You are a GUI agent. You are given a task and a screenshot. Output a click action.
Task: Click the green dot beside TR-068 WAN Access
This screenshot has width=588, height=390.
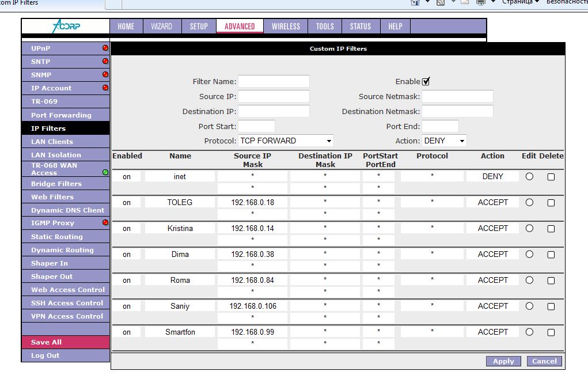(105, 172)
